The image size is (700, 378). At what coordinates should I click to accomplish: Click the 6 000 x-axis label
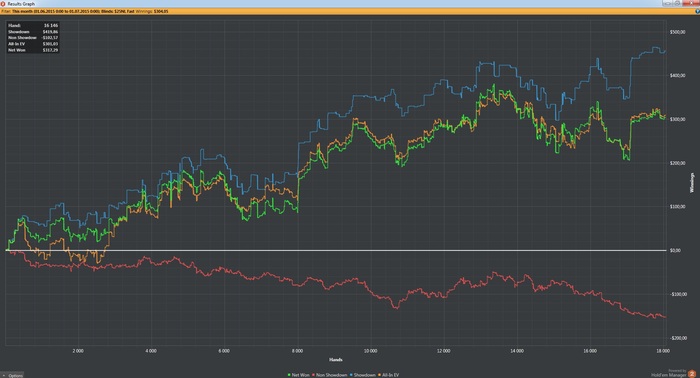pos(224,351)
